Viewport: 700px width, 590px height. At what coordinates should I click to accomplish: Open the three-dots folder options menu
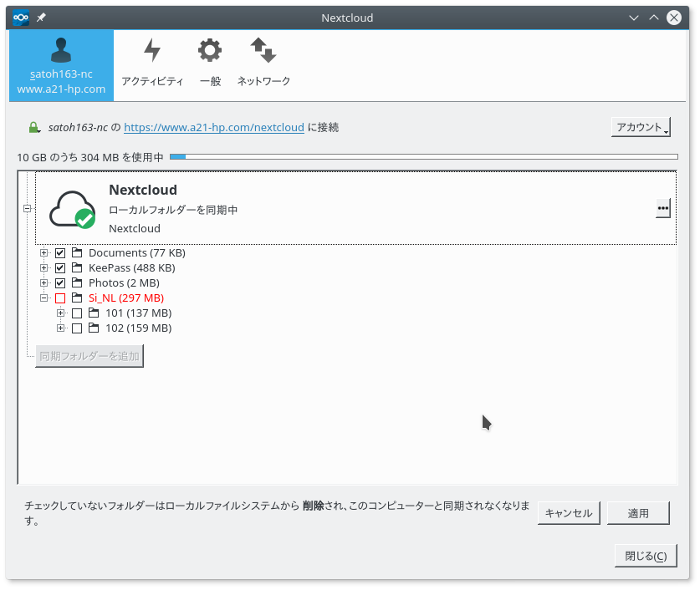663,208
